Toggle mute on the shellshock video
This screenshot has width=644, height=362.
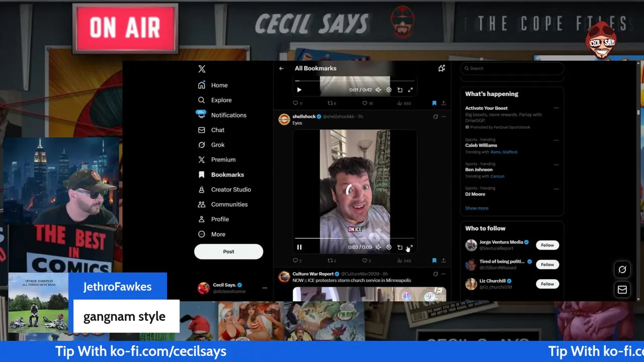pos(378,247)
